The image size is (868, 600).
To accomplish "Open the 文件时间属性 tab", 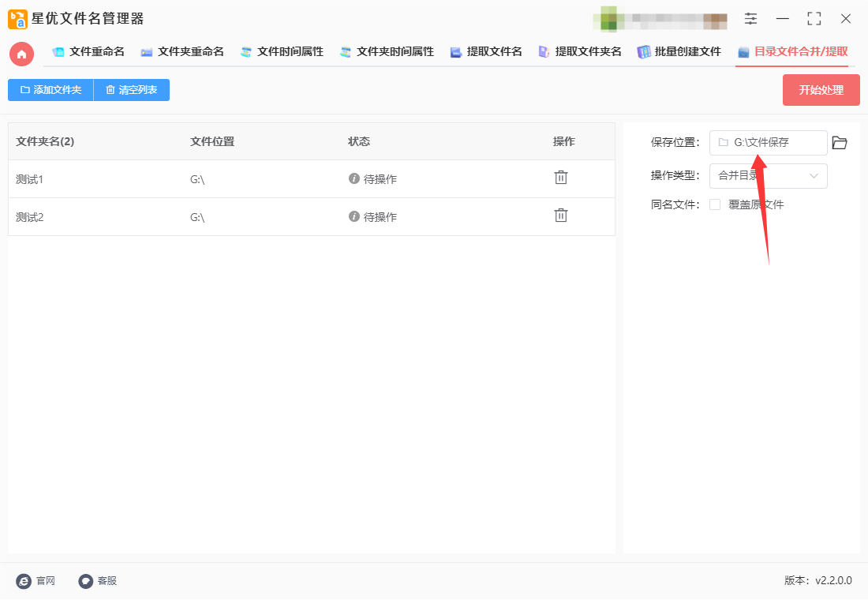I will pyautogui.click(x=282, y=51).
